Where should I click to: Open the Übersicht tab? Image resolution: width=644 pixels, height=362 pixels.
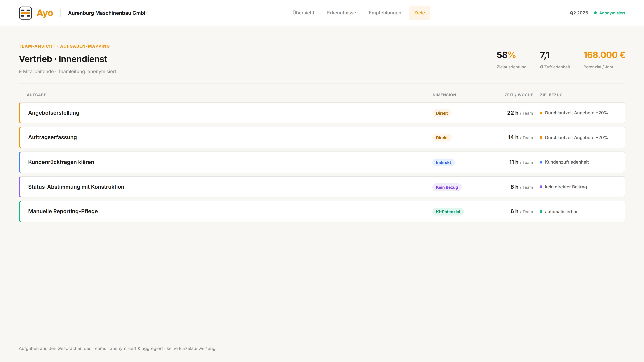click(x=303, y=13)
